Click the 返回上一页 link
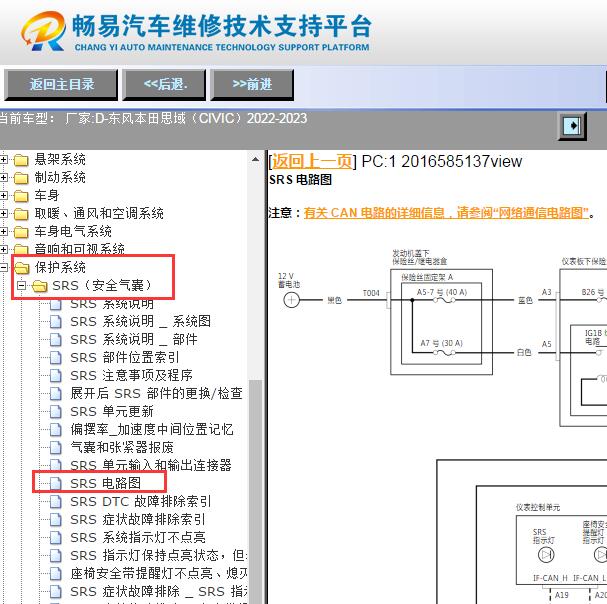Viewport: 607px width, 604px height. (312, 161)
